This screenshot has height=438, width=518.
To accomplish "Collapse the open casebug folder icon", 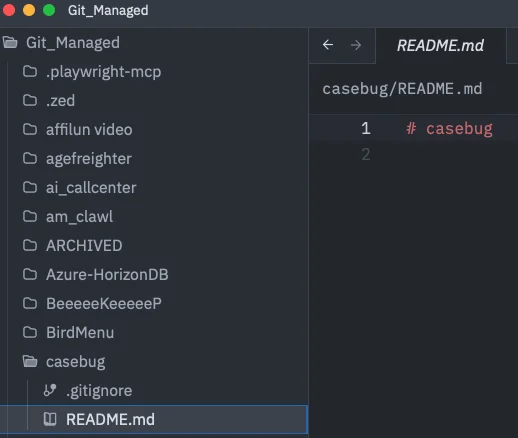I will pyautogui.click(x=30, y=361).
